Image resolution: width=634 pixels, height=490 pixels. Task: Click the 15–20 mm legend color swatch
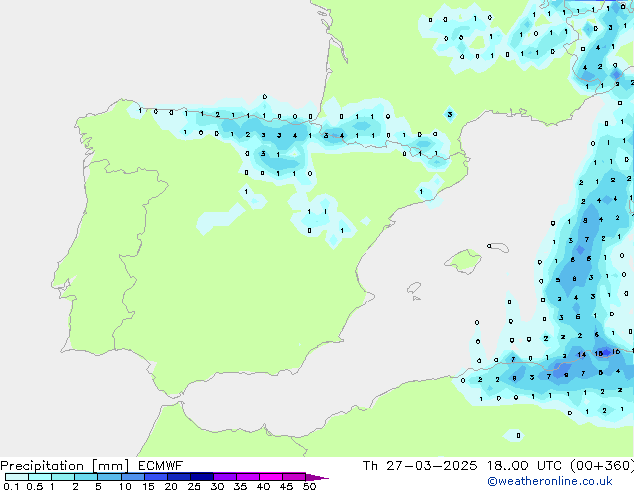[156, 477]
